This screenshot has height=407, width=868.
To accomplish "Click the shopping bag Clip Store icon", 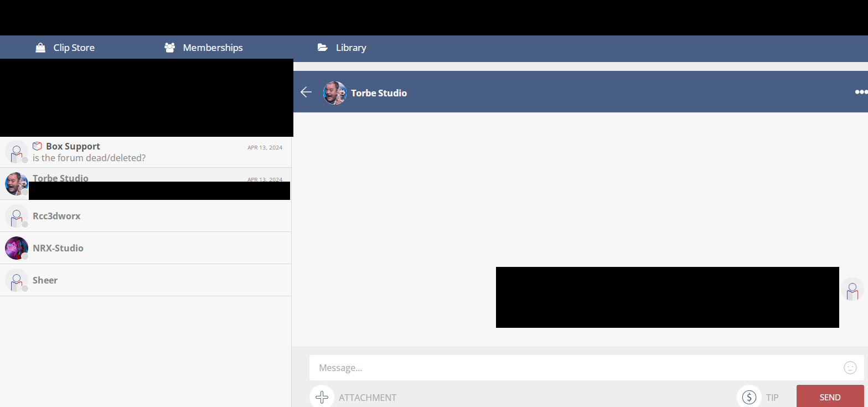I will [40, 48].
